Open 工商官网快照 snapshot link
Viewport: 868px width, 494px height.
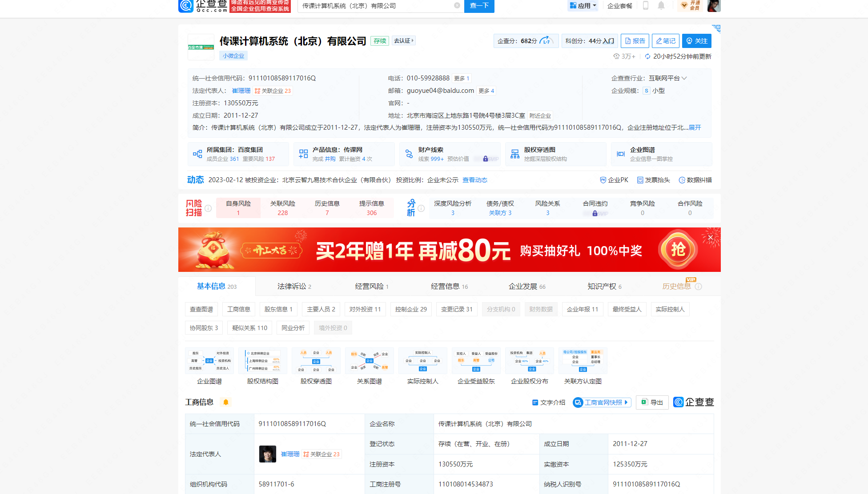(x=602, y=402)
